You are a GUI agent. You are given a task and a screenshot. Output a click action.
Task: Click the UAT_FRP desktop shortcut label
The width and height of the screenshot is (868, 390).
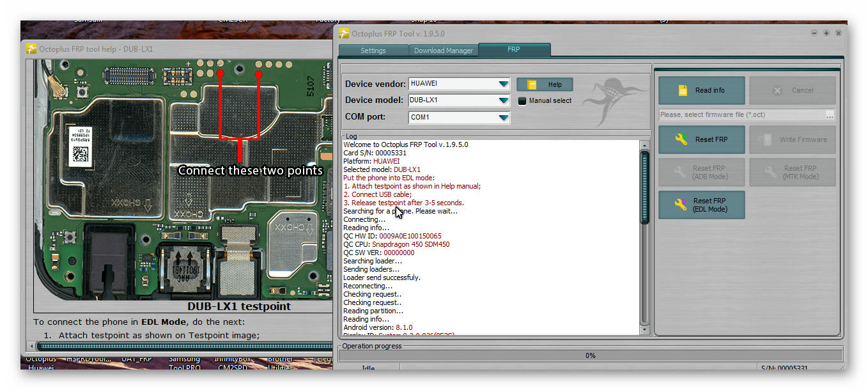137,359
